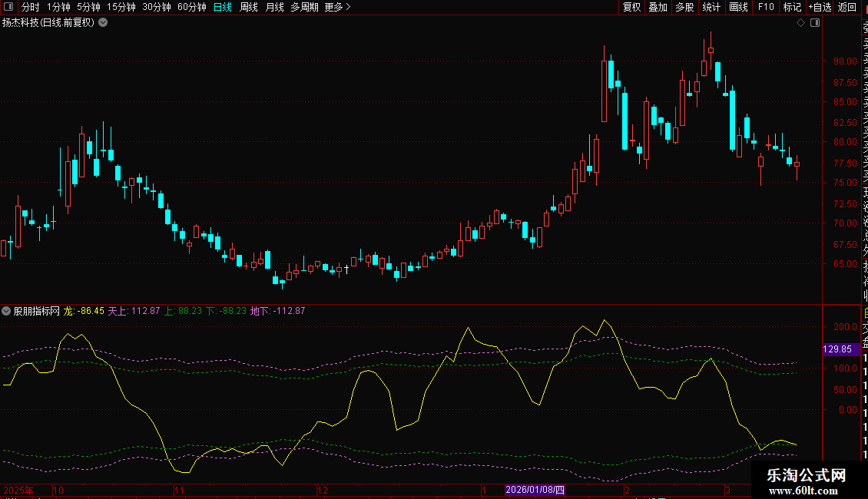Switch to 月线 monthly chart

[274, 7]
